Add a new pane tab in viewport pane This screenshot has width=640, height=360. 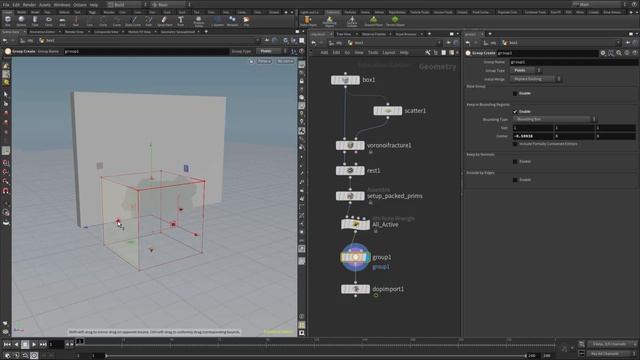point(206,32)
